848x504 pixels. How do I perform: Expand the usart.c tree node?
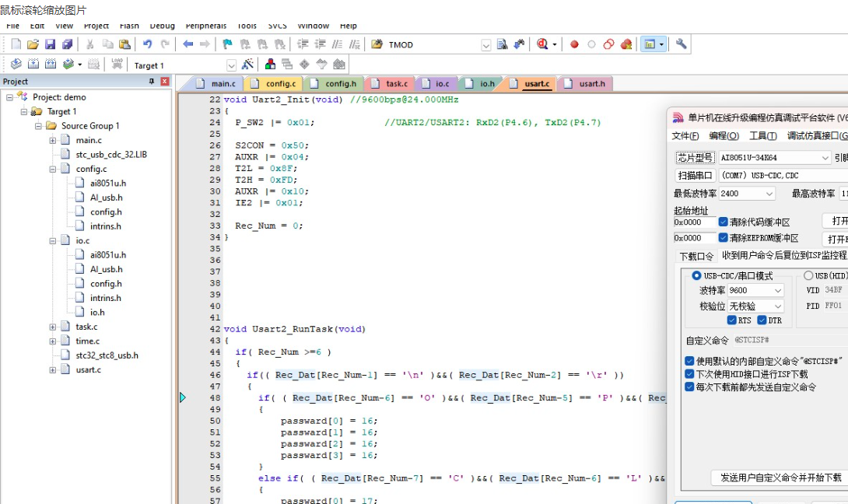click(x=52, y=370)
